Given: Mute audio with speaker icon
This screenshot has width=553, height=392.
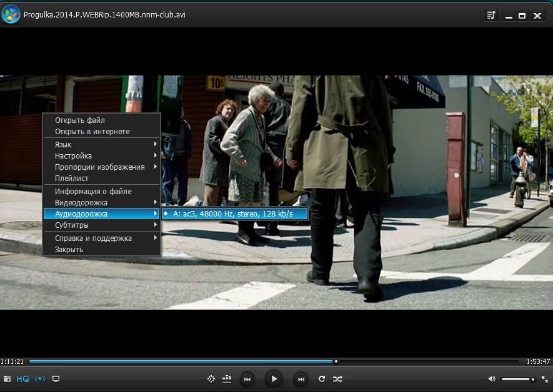Looking at the screenshot, I should pyautogui.click(x=492, y=379).
